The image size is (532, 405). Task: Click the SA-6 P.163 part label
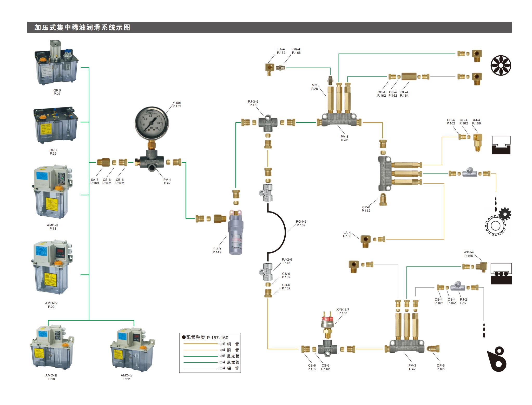pyautogui.click(x=95, y=181)
